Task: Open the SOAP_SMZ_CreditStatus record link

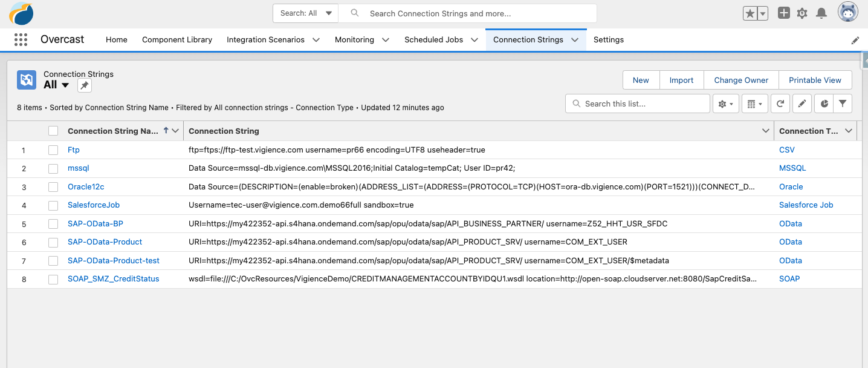Action: (114, 279)
